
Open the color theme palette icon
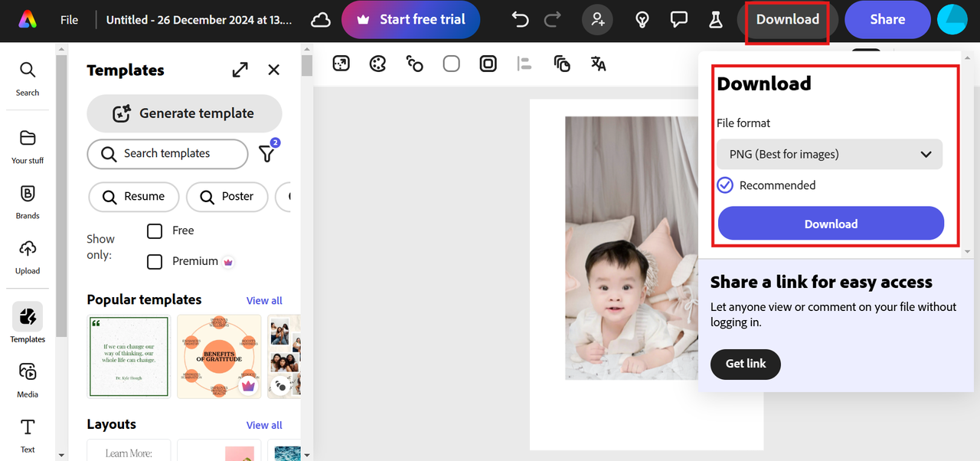point(377,64)
